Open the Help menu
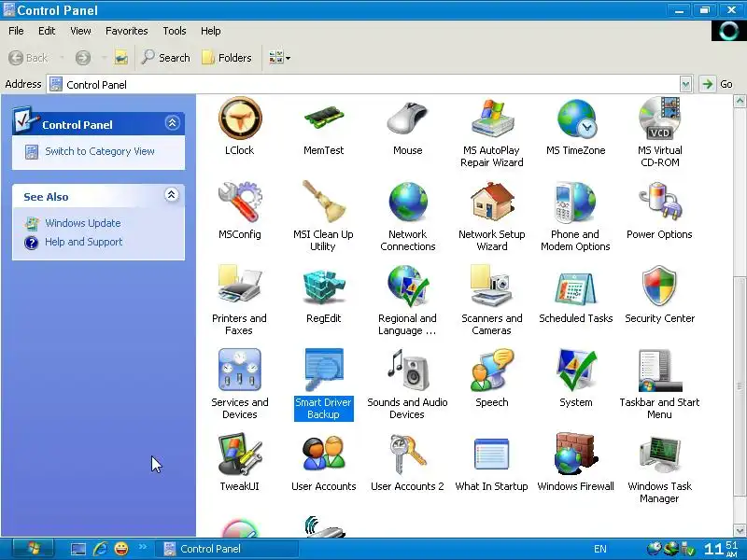 [x=211, y=31]
